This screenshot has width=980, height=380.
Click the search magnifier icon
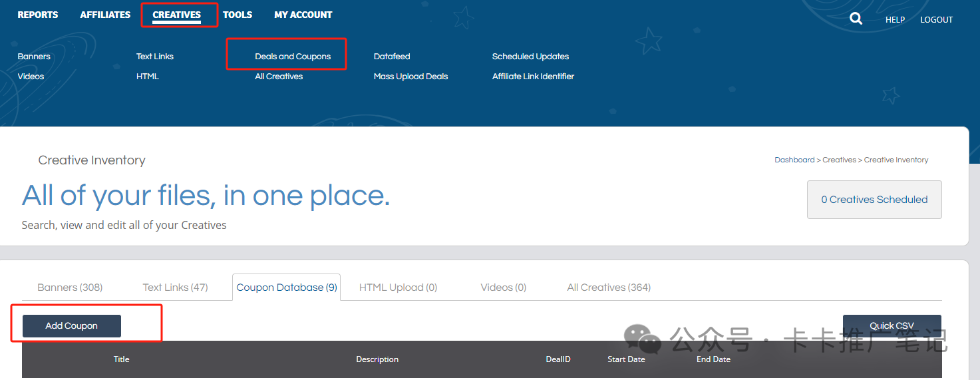tap(856, 19)
